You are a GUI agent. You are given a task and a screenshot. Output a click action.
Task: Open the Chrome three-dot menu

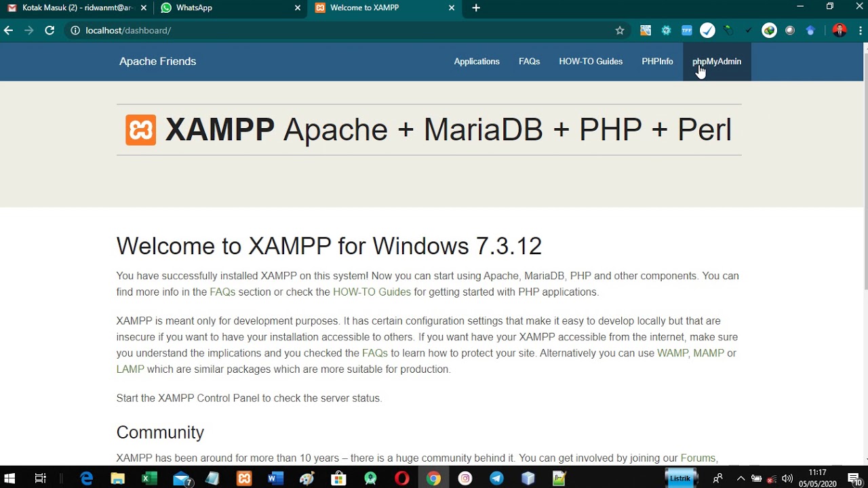pyautogui.click(x=861, y=30)
